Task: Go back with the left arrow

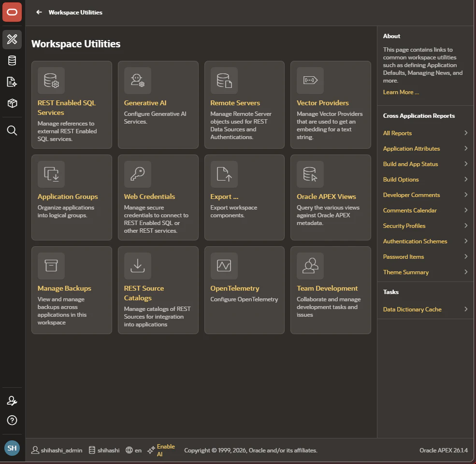Action: [39, 12]
